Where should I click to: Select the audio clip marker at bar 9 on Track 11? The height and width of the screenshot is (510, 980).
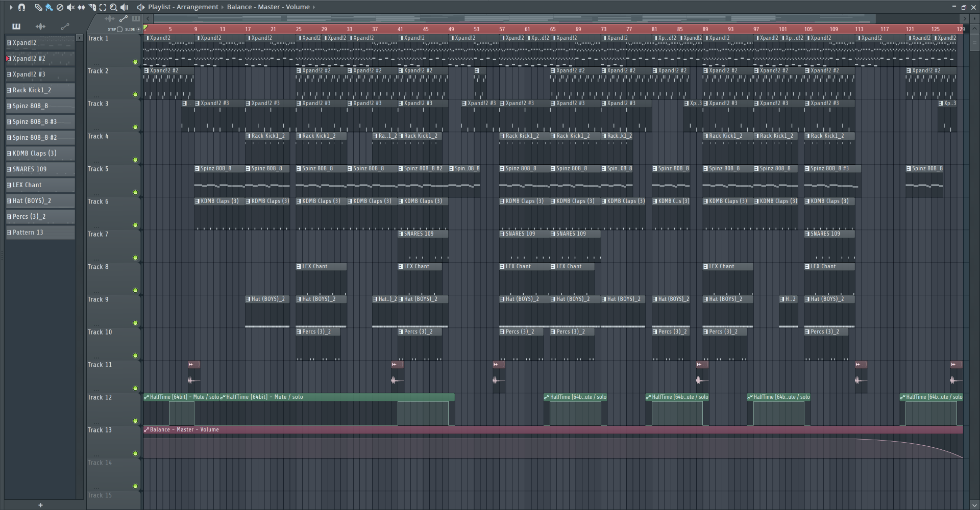pyautogui.click(x=194, y=364)
